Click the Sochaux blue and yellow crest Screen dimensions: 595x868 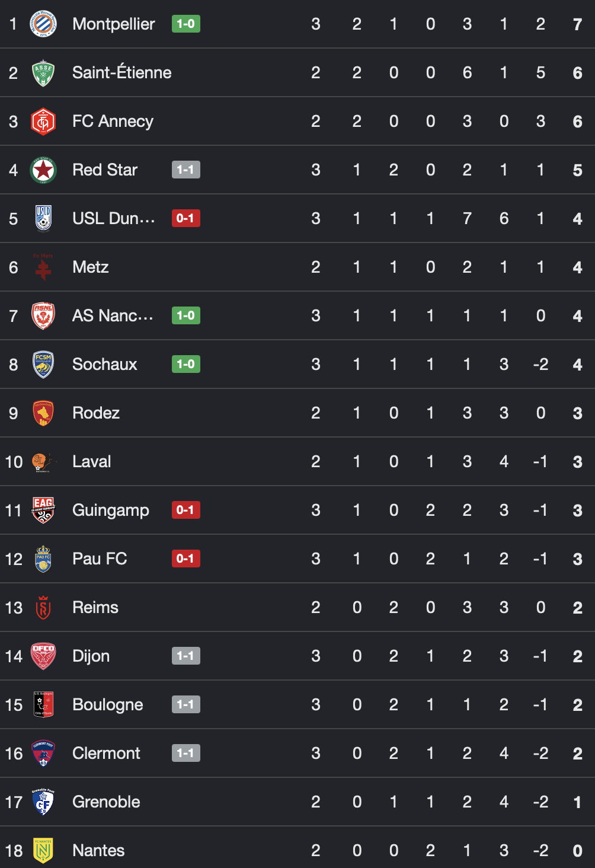43,365
